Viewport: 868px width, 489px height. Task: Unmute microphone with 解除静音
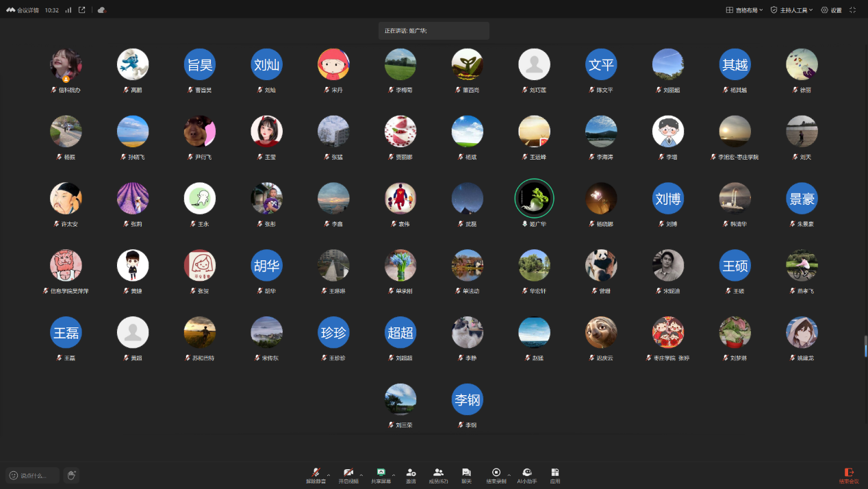(316, 475)
